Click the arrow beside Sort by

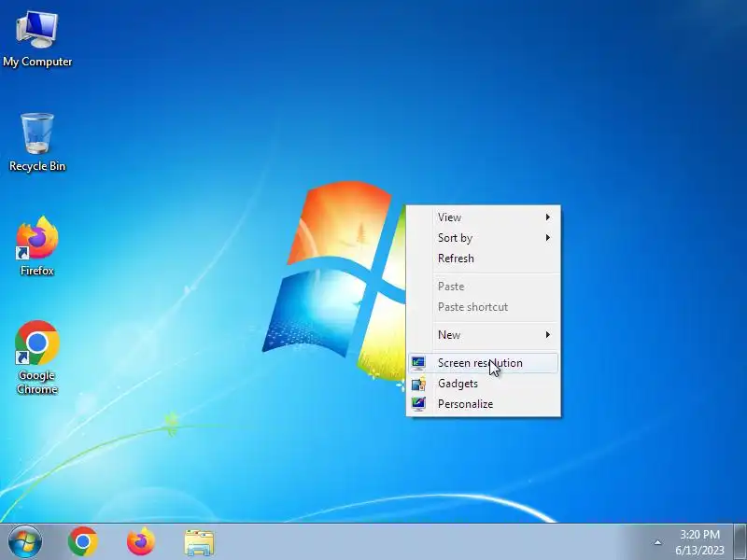coord(548,238)
